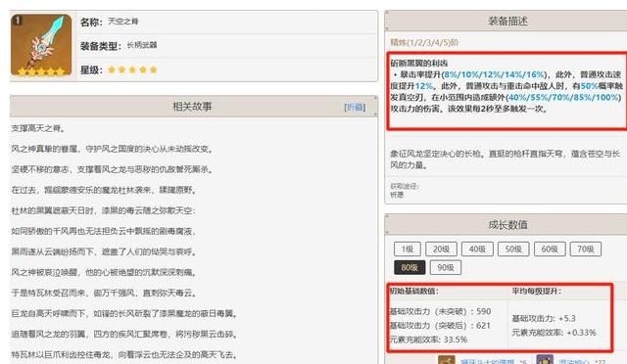Viewport: 627px width, 364px height.
Task: Select the highlighted 80级 level button
Action: click(x=410, y=267)
